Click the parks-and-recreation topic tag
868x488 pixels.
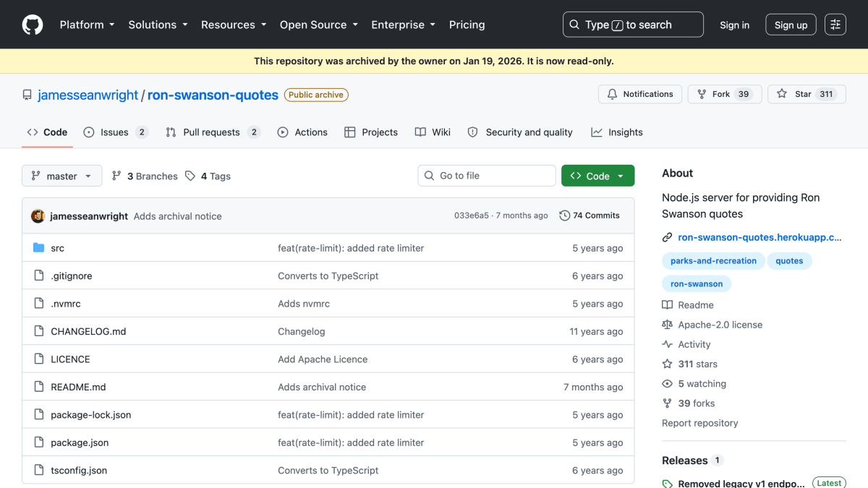[x=713, y=261]
